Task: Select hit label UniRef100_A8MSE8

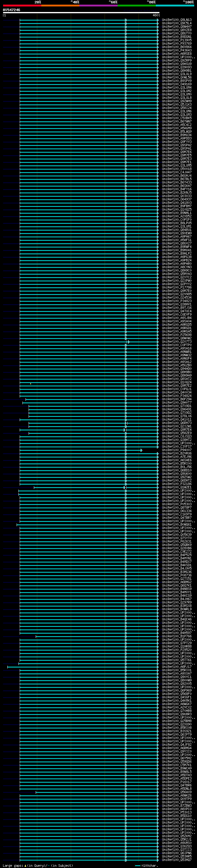Action: coord(177,54)
